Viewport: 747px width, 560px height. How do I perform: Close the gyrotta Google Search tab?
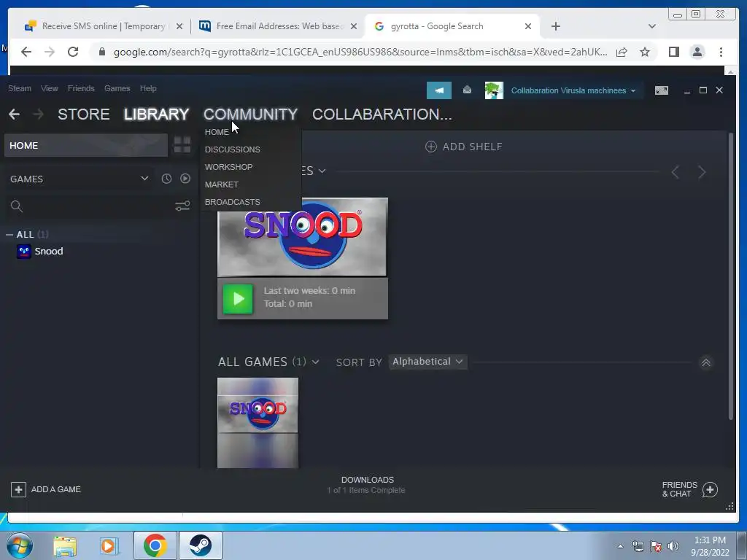point(528,26)
